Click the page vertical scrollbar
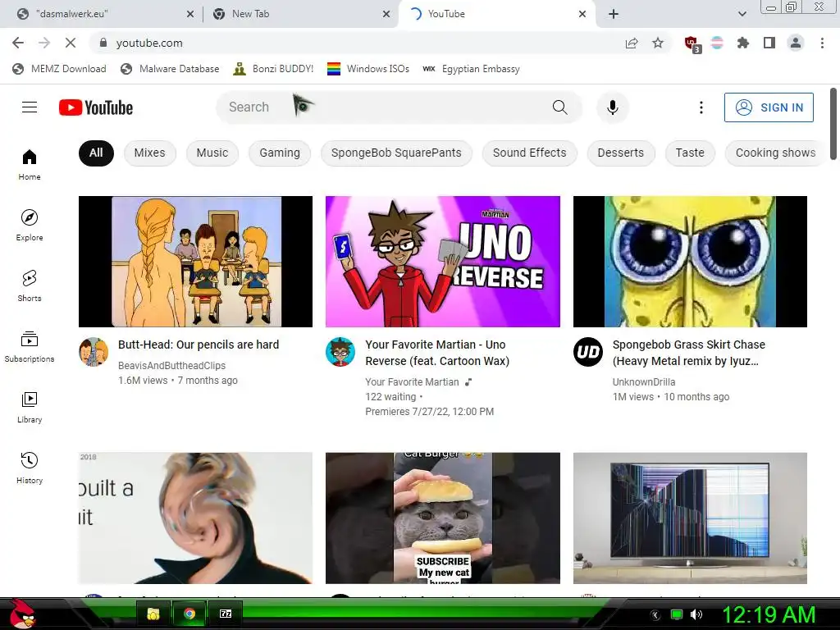Image resolution: width=840 pixels, height=630 pixels. [833, 124]
